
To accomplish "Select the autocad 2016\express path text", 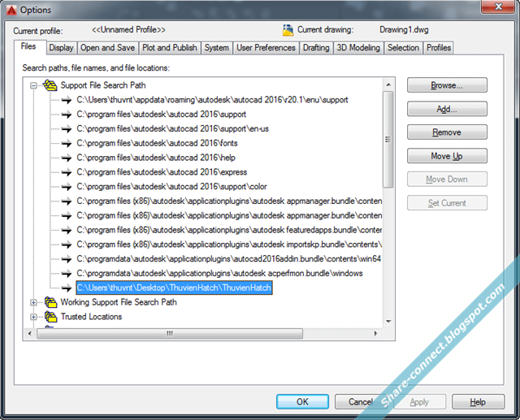I will (x=162, y=172).
